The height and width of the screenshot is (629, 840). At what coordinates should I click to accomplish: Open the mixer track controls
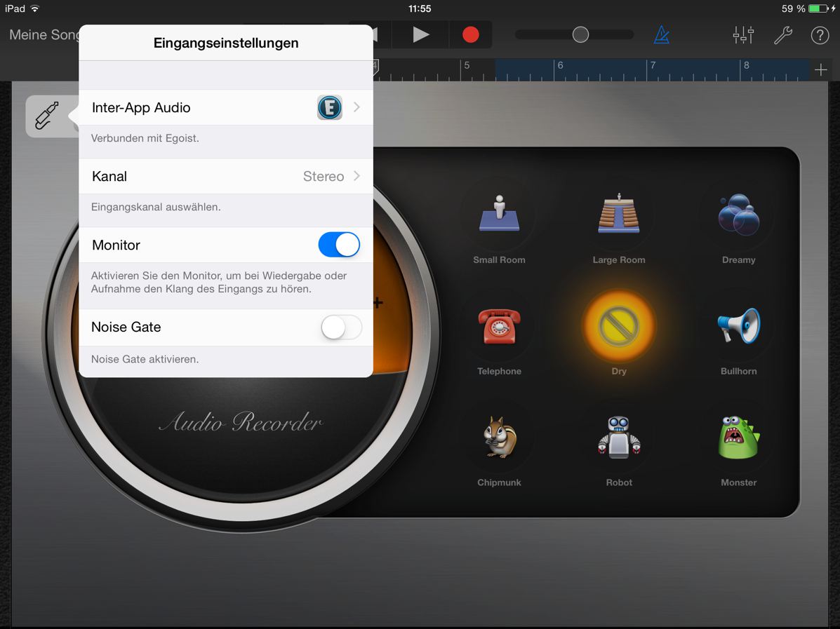point(743,35)
